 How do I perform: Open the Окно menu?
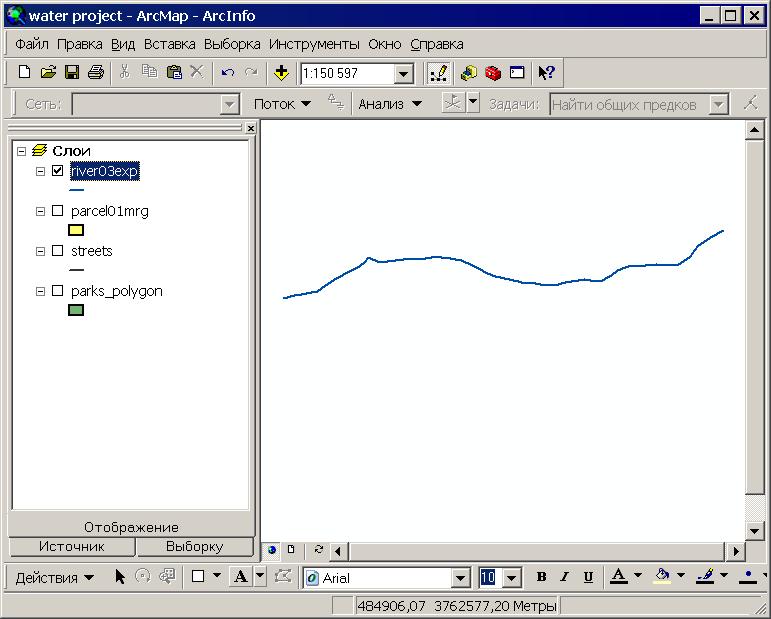pos(385,44)
